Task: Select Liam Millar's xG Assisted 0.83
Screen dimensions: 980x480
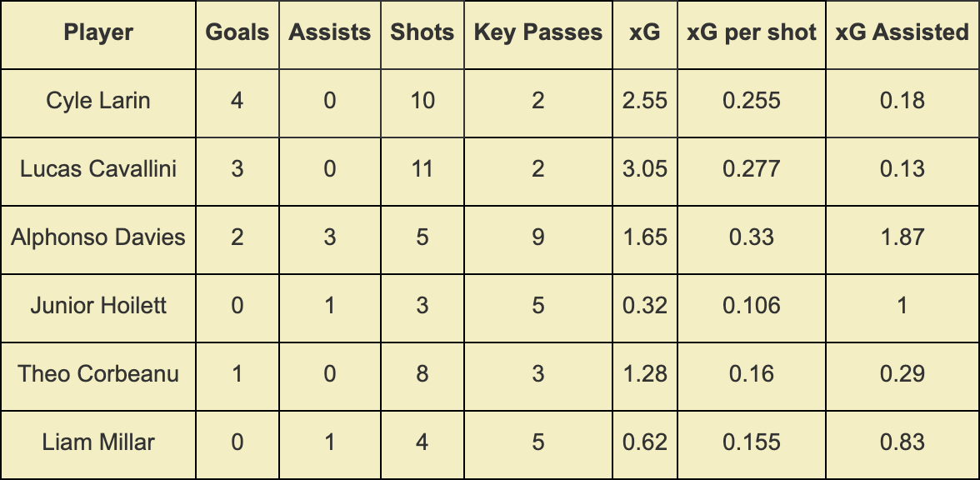Action: 902,442
